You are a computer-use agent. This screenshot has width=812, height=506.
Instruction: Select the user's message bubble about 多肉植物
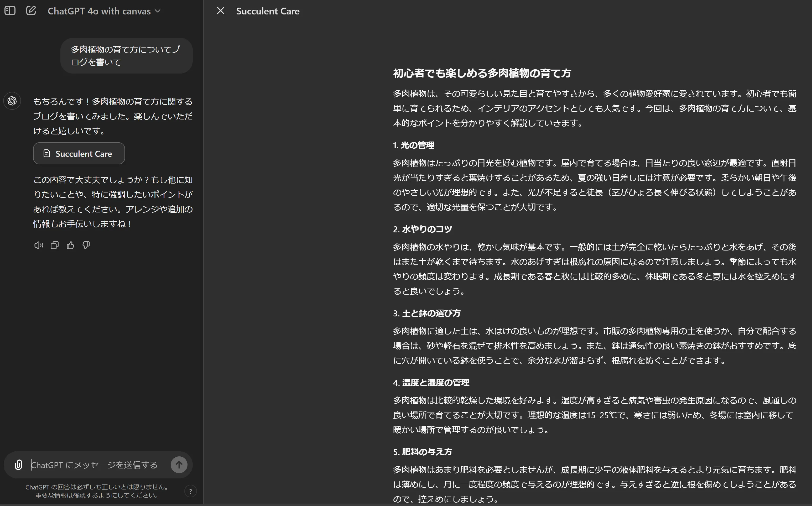(x=126, y=55)
